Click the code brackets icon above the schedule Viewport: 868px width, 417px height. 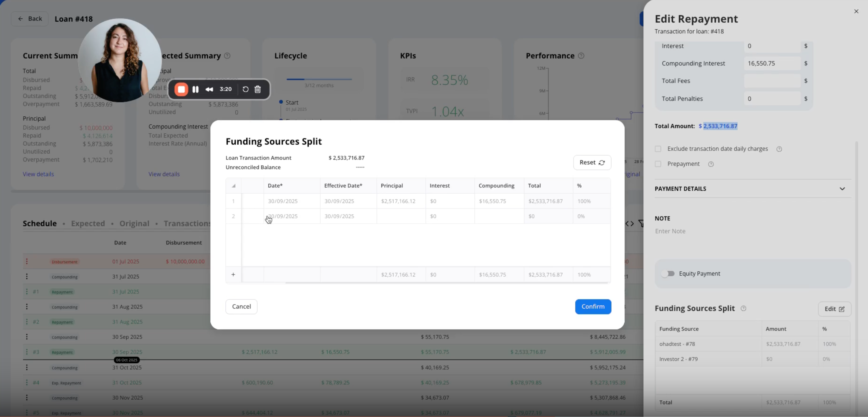click(x=629, y=224)
